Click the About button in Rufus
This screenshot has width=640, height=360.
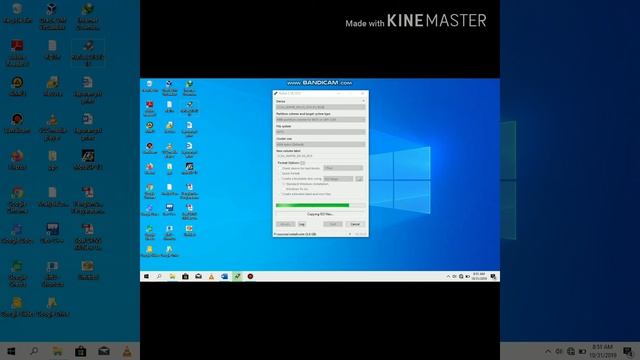point(285,224)
